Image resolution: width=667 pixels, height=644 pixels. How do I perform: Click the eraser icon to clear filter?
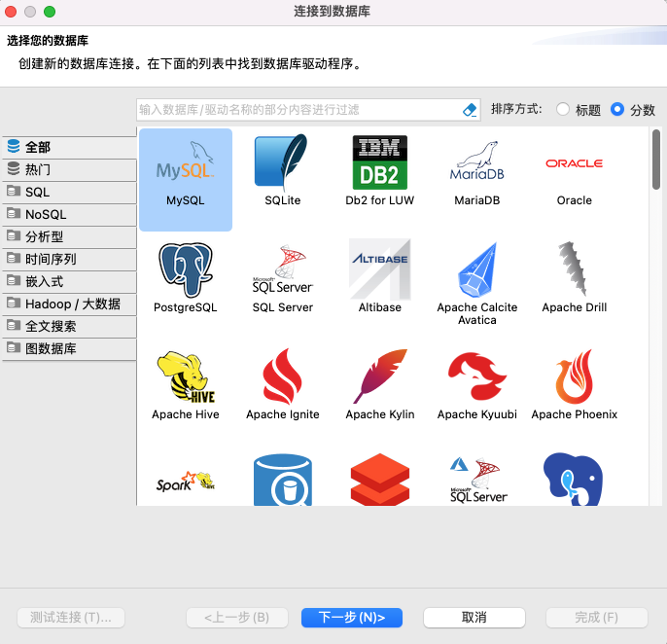[x=470, y=110]
